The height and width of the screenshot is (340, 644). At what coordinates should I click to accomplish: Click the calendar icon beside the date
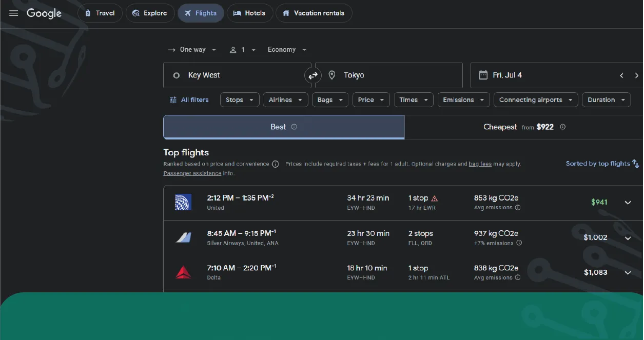[x=483, y=74]
